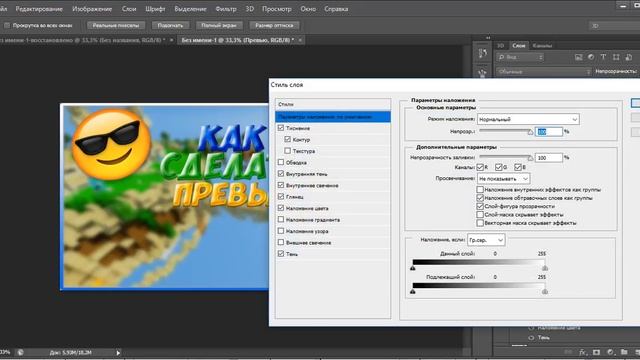Enable Векторная маска скрывает эффекты checkbox
Viewport: 640px width, 360px height.
click(480, 223)
